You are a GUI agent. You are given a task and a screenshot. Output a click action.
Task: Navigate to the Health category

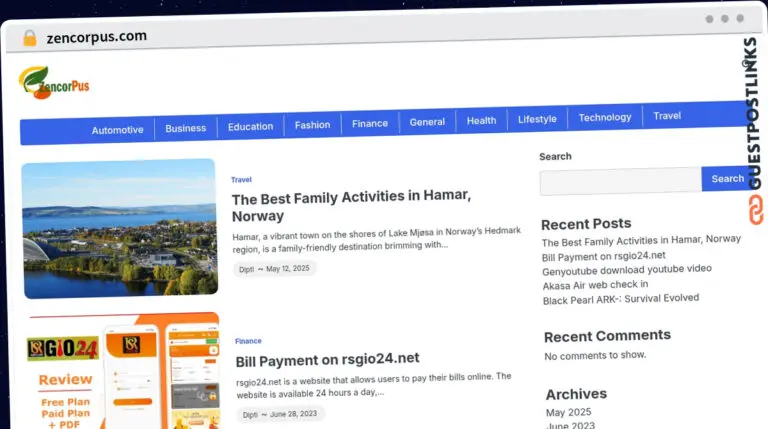[481, 120]
